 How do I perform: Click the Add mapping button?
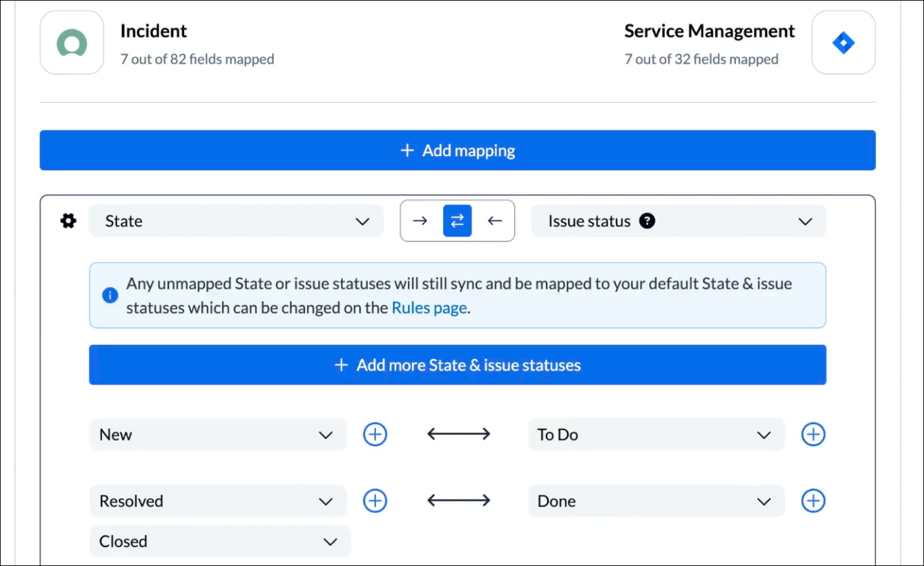pos(457,150)
